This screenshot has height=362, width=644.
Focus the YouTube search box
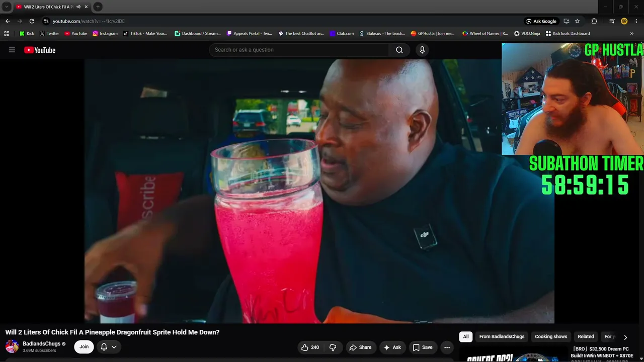299,50
